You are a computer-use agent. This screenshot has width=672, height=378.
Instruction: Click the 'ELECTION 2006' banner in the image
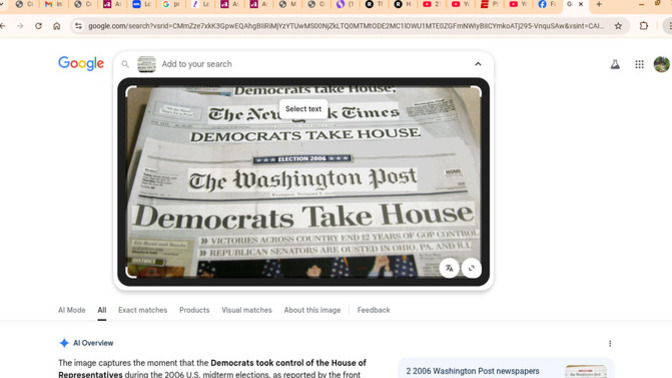click(x=302, y=159)
